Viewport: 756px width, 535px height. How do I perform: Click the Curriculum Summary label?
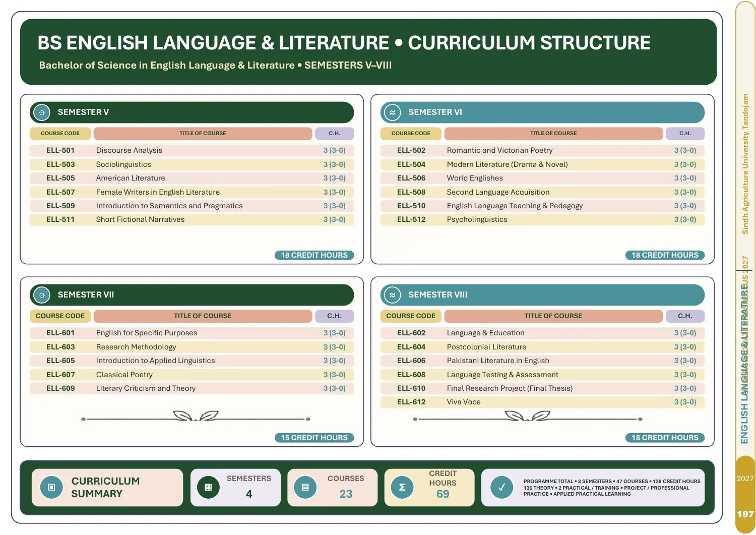[x=105, y=488]
